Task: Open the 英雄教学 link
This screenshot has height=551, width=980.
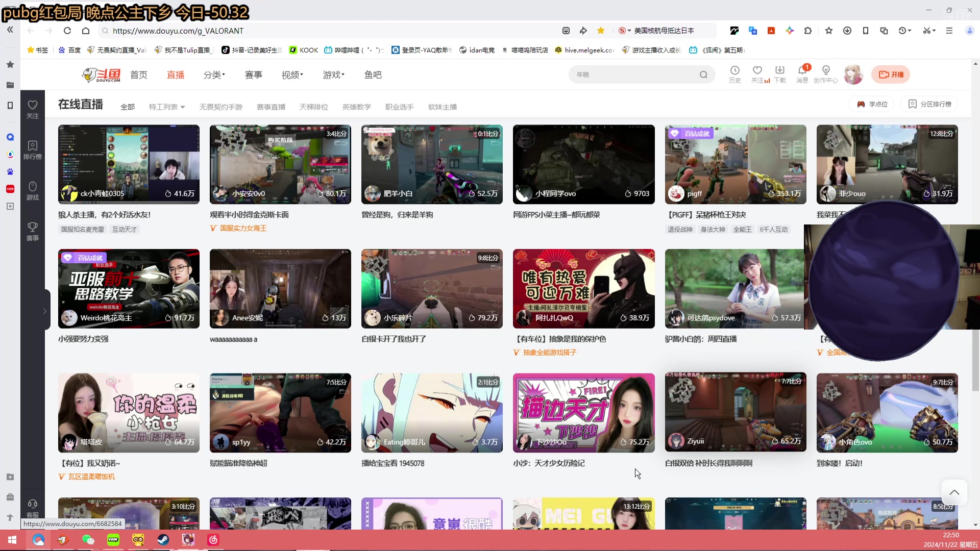Action: click(x=357, y=107)
